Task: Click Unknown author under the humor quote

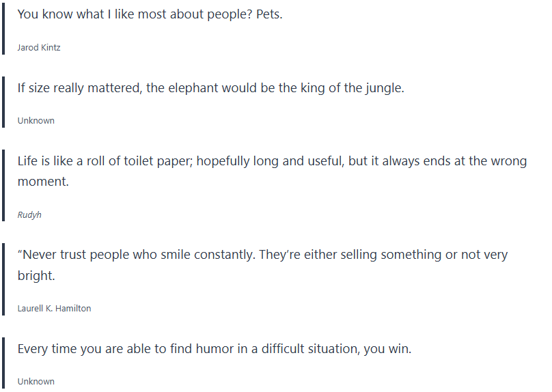Action: [x=36, y=382]
